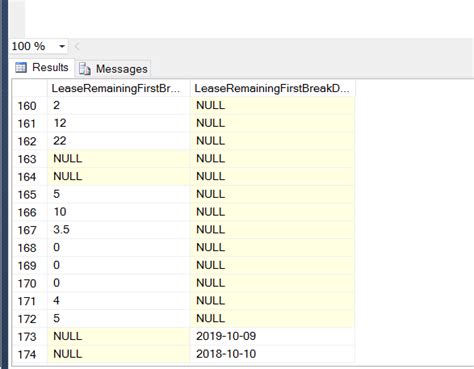Click first-column NULL cell in row 174
The width and height of the screenshot is (474, 369).
point(118,354)
